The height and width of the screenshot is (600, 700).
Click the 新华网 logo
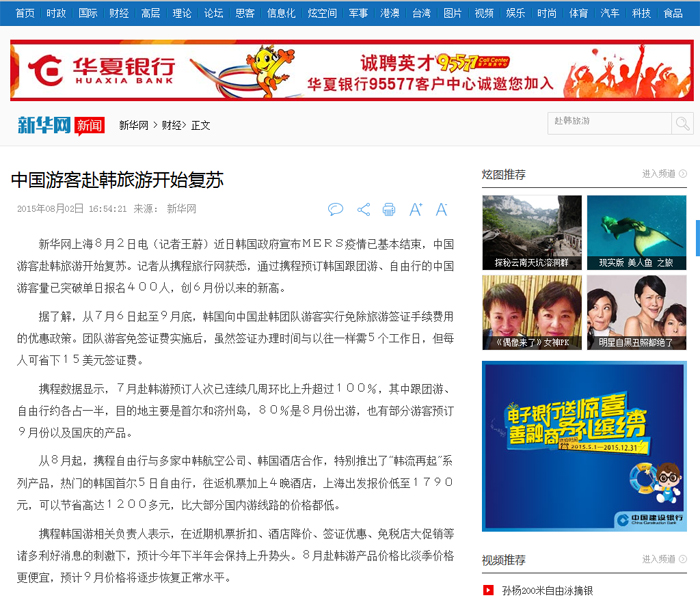[x=44, y=125]
